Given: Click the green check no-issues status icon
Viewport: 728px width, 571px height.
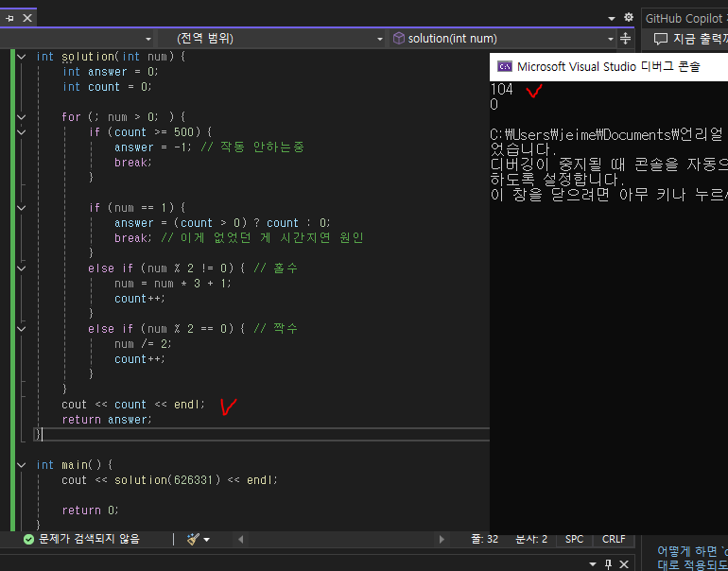Looking at the screenshot, I should (28, 540).
